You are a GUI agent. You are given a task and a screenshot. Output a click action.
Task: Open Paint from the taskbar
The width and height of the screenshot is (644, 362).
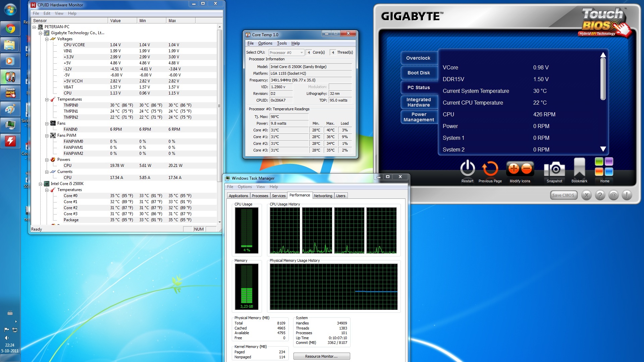tap(10, 109)
